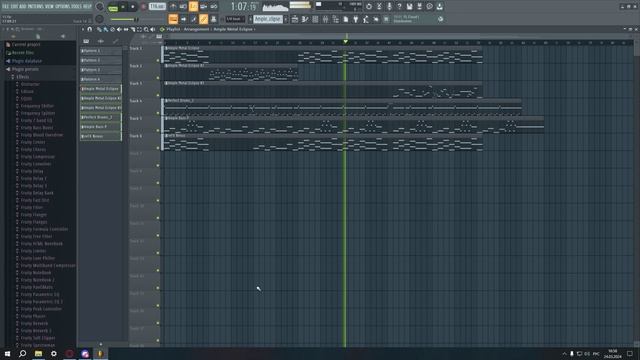Open the playlist options menu arrow
Screen dimensions: 640x360
pos(83,29)
